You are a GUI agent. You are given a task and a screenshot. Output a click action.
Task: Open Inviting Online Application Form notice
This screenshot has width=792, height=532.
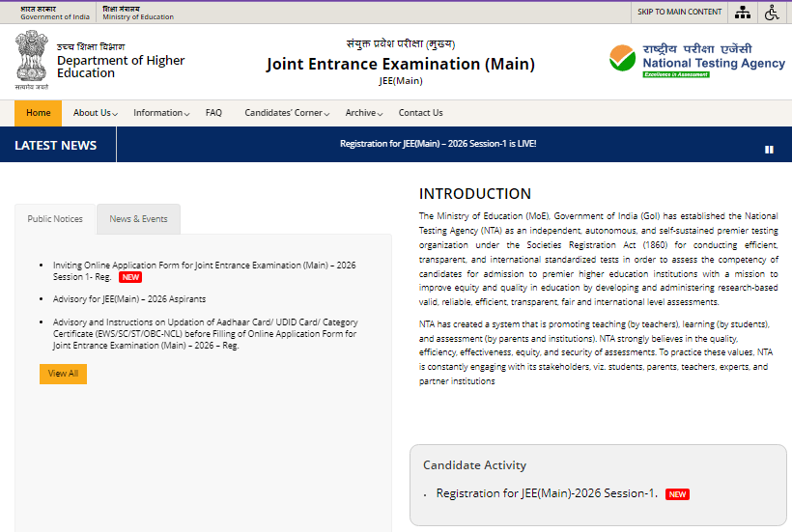coord(204,271)
